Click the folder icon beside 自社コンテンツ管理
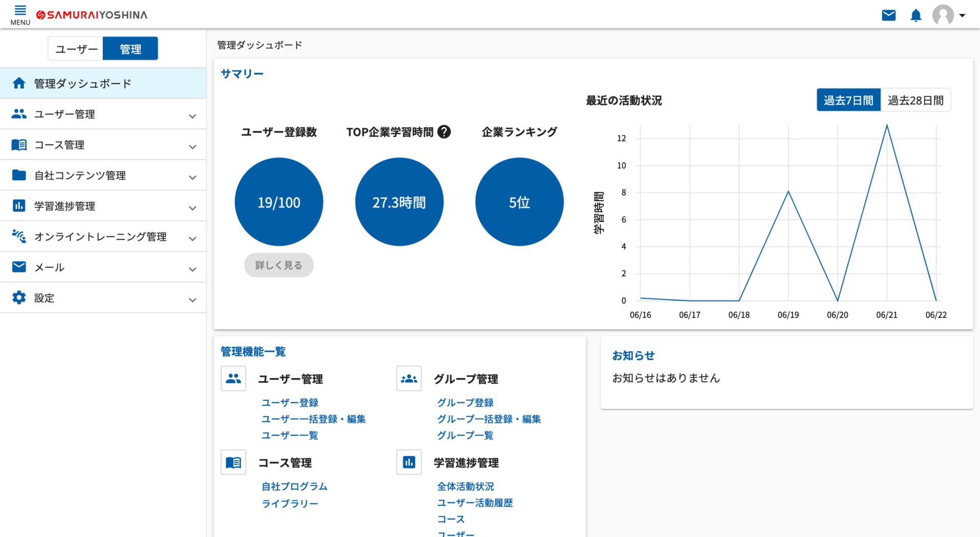The height and width of the screenshot is (537, 980). (x=19, y=175)
